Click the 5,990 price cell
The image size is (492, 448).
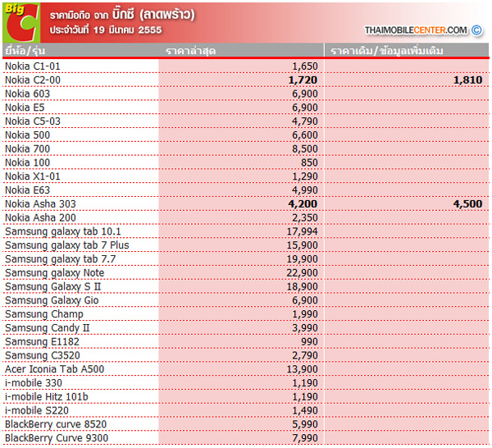click(305, 425)
